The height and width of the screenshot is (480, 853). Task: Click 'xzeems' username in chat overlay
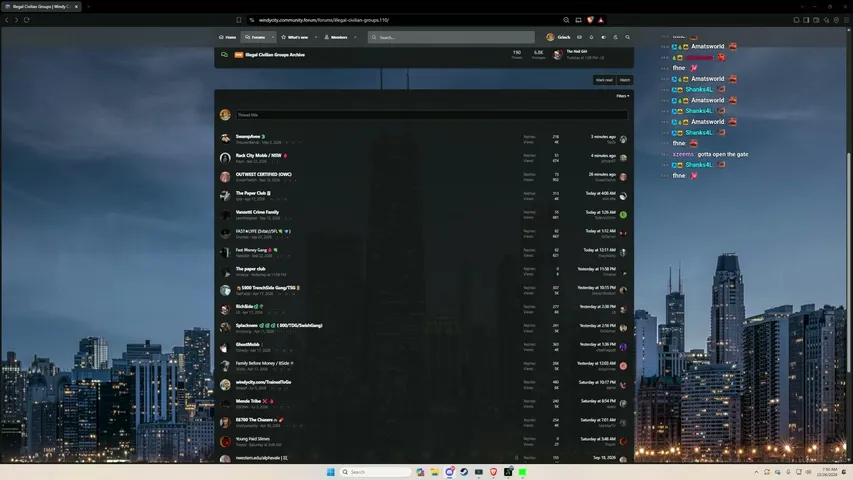[683, 154]
